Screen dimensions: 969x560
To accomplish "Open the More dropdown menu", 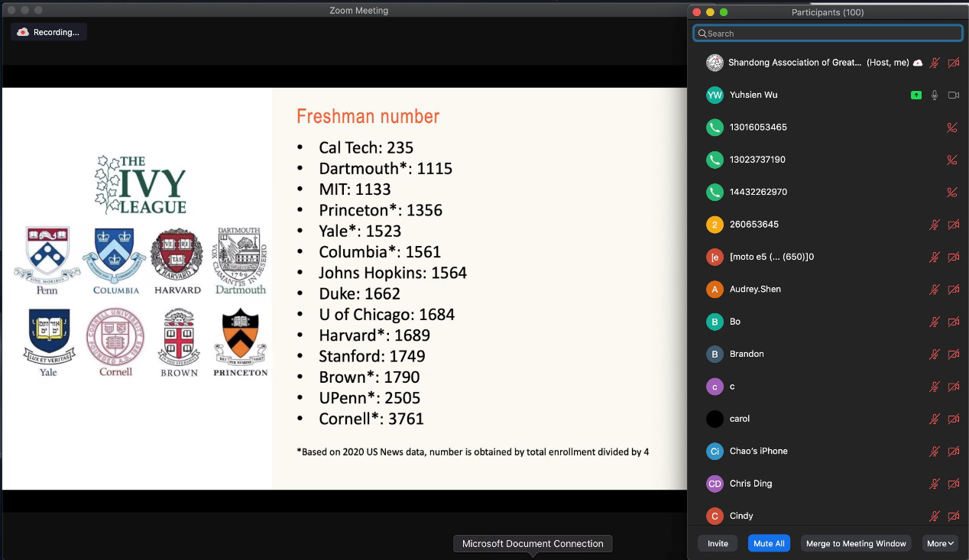I will click(940, 543).
